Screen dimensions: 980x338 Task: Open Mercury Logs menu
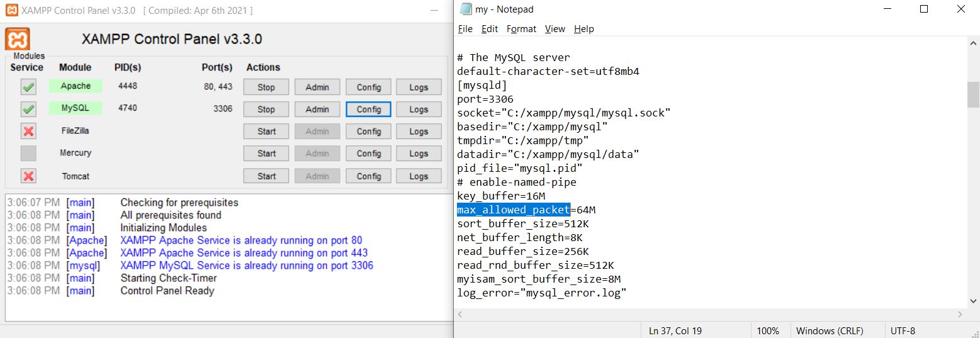click(x=419, y=154)
